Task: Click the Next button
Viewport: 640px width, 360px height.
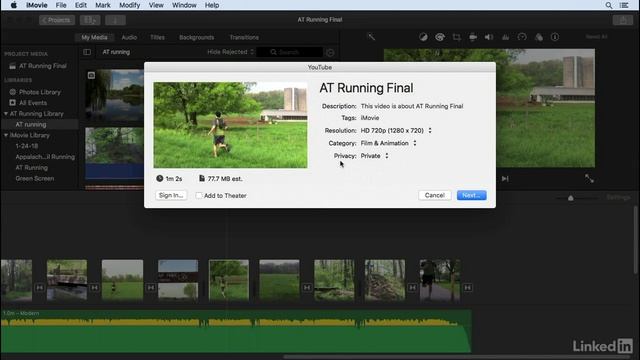Action: click(x=471, y=196)
